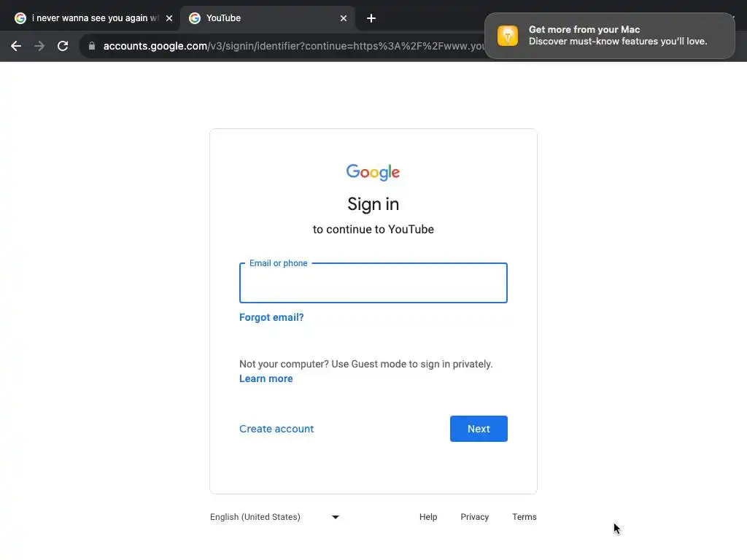747x560 pixels.
Task: Expand the English (United States) language dropdown
Action: pos(275,517)
